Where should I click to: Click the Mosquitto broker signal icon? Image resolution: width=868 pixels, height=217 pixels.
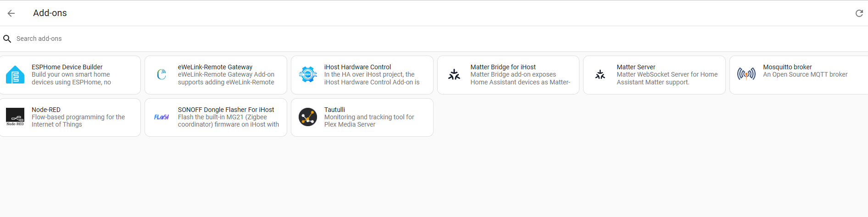coord(746,74)
